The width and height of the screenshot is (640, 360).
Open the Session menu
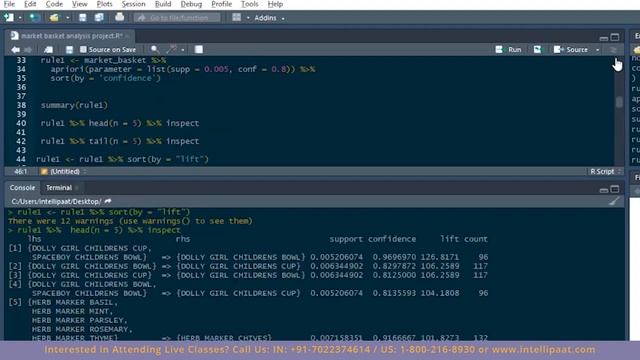(133, 4)
